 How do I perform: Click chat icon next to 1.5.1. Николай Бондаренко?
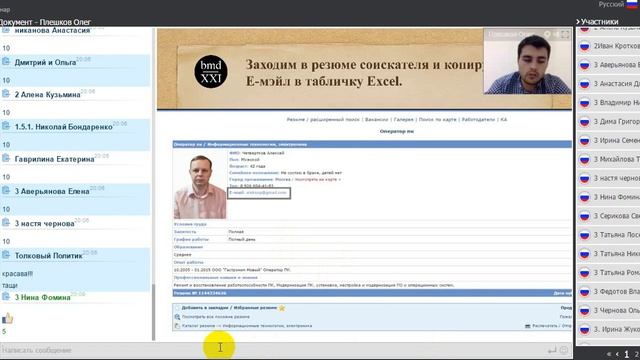[x=6, y=127]
